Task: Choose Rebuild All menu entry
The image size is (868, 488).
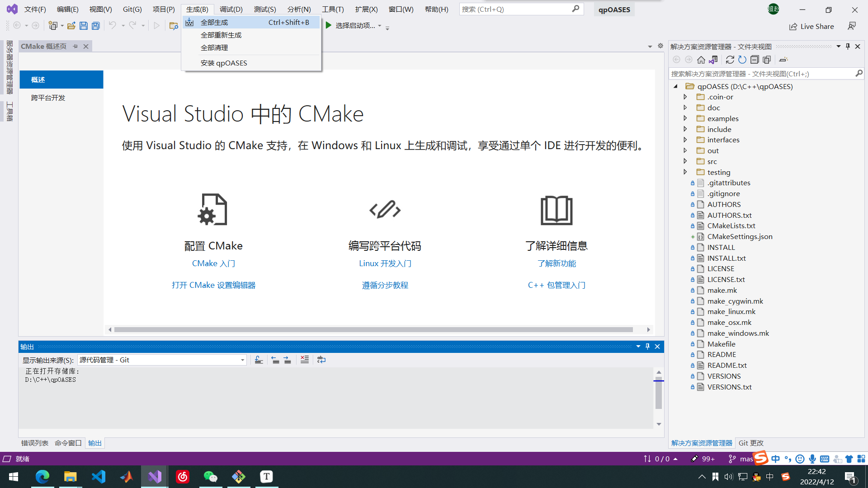Action: [x=251, y=35]
